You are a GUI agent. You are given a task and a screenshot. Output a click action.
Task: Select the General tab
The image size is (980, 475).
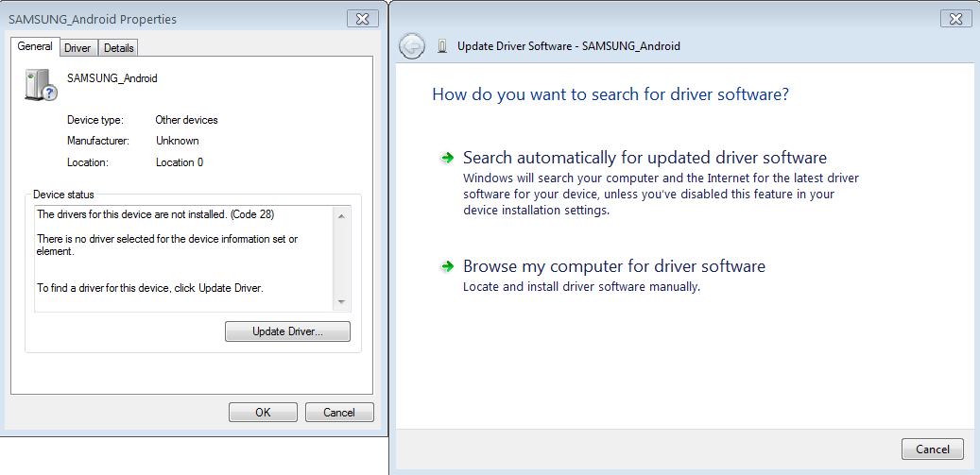coord(35,46)
